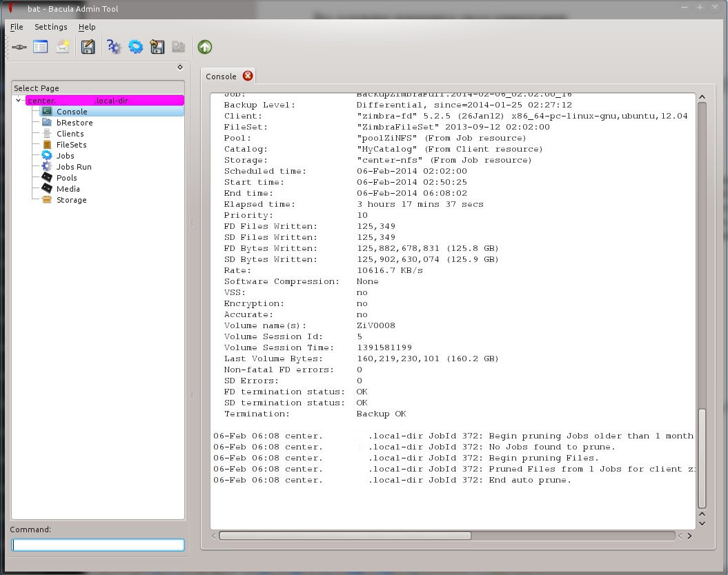Viewport: 728px width, 575px height.
Task: Close the Console tab with red X
Action: [x=248, y=76]
